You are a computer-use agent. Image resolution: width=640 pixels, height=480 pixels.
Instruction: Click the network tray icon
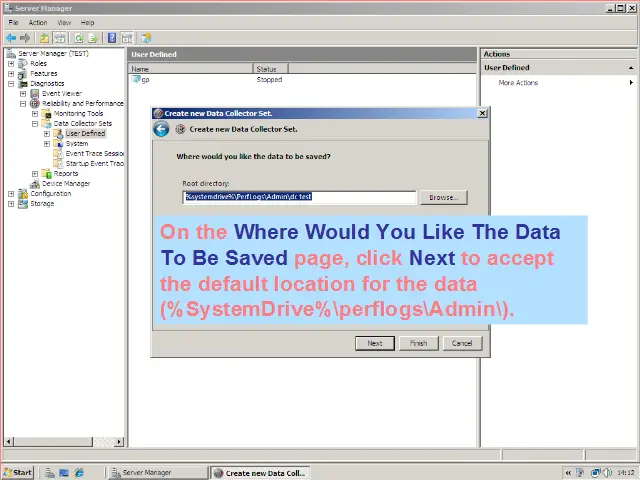(596, 473)
